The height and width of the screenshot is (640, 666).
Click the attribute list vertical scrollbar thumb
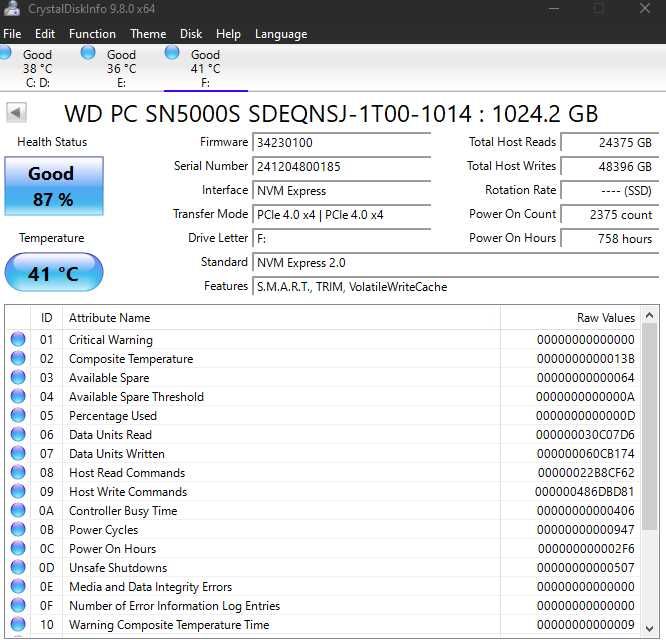tap(649, 427)
